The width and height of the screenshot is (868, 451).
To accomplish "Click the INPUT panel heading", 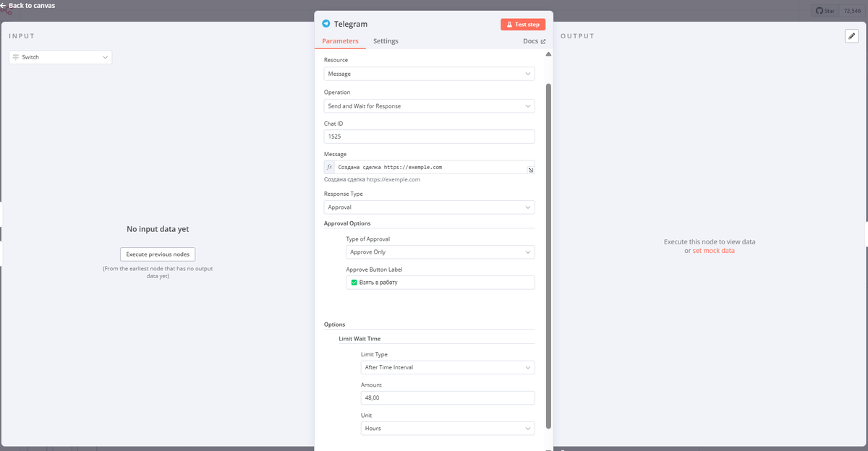I will (x=22, y=36).
